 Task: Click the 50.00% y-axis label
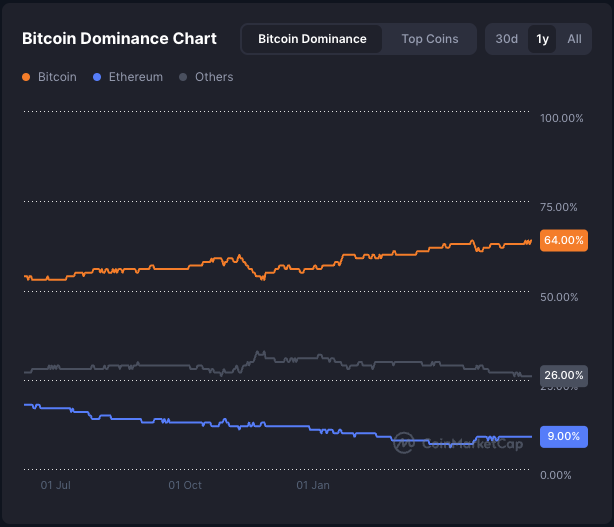click(x=561, y=297)
